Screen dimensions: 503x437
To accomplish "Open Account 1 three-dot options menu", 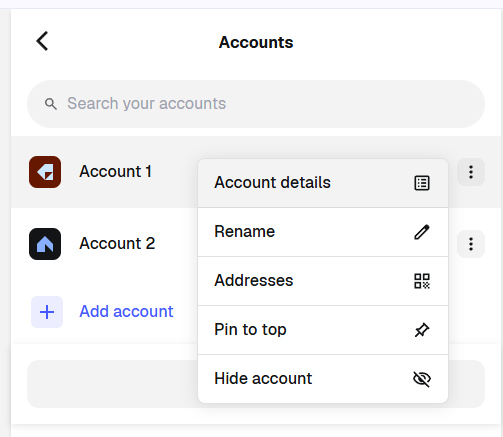I will [x=471, y=172].
